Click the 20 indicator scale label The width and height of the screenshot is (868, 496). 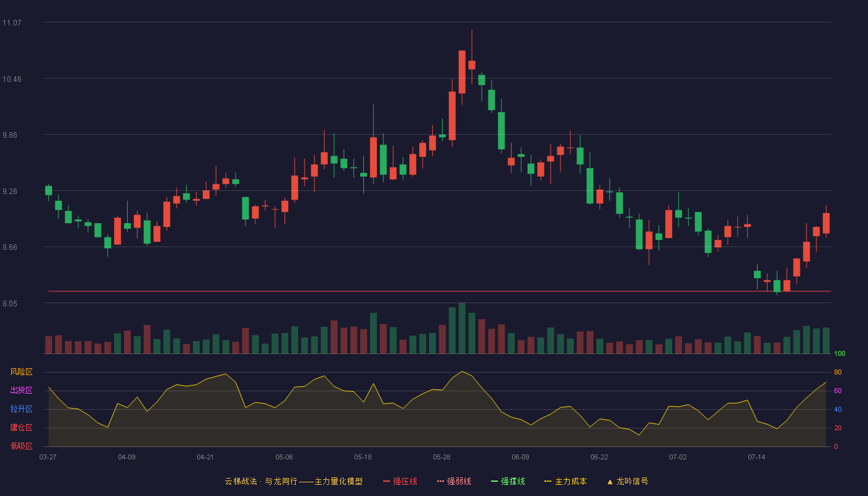pos(838,428)
